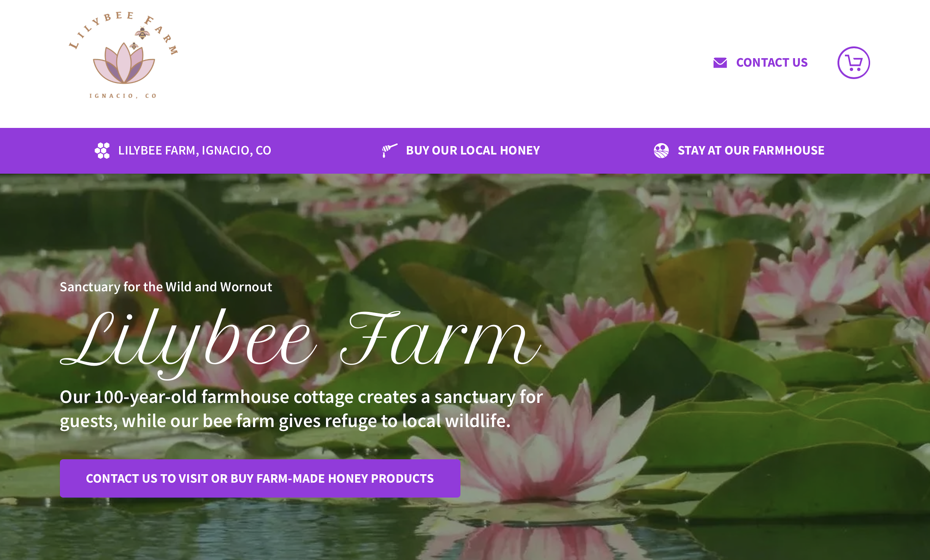Click the 100-year-old farmhouse description text
Viewport: 930px width, 560px height.
coord(301,409)
